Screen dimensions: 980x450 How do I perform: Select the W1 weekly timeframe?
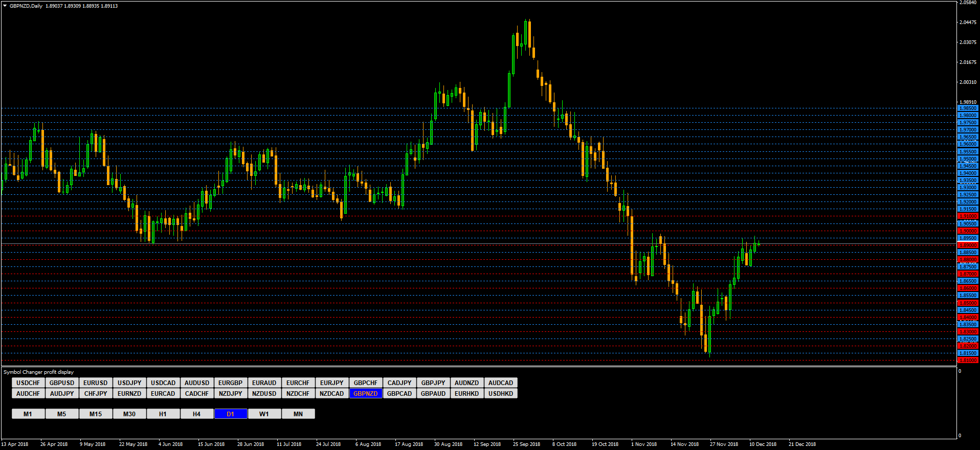(x=264, y=414)
